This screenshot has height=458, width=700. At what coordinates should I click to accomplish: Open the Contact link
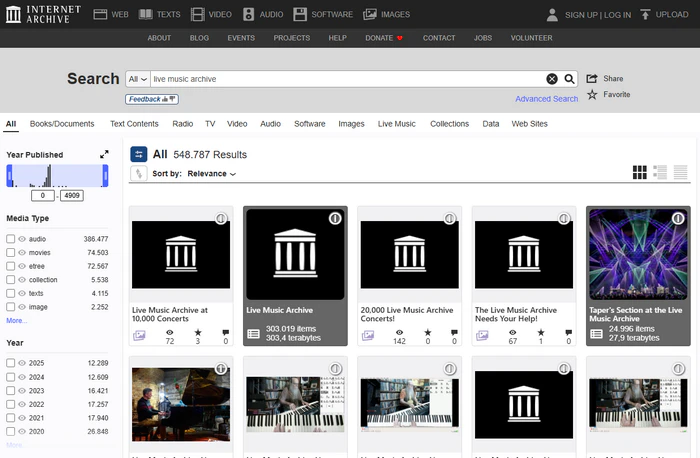click(x=439, y=38)
